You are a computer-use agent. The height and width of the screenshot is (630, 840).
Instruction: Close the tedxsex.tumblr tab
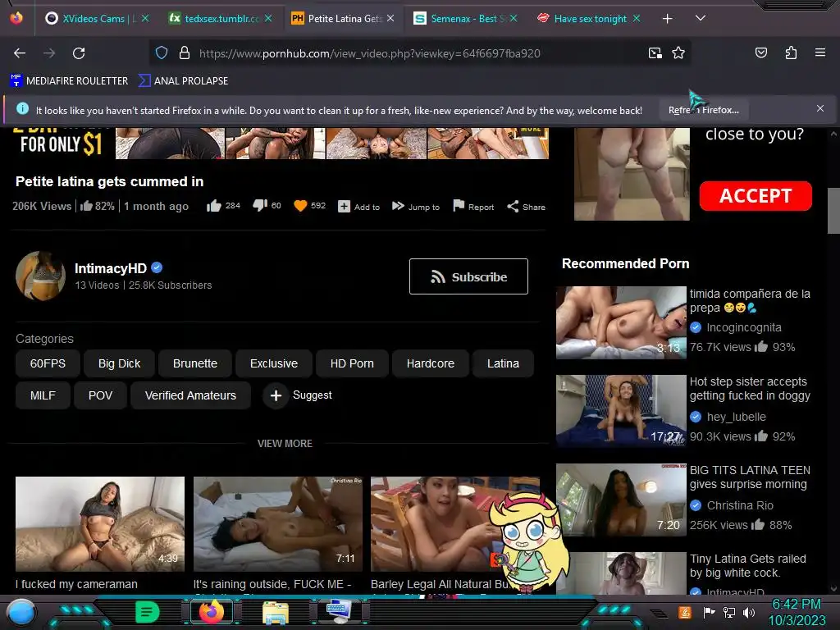pyautogui.click(x=268, y=18)
